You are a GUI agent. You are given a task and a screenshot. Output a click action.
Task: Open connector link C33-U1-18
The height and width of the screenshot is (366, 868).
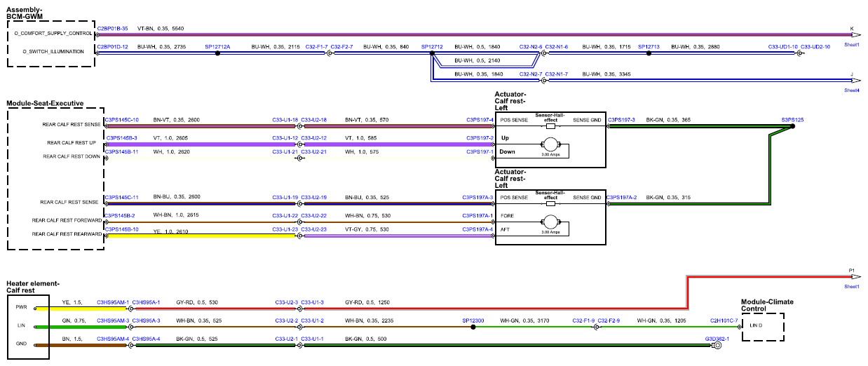pos(285,120)
